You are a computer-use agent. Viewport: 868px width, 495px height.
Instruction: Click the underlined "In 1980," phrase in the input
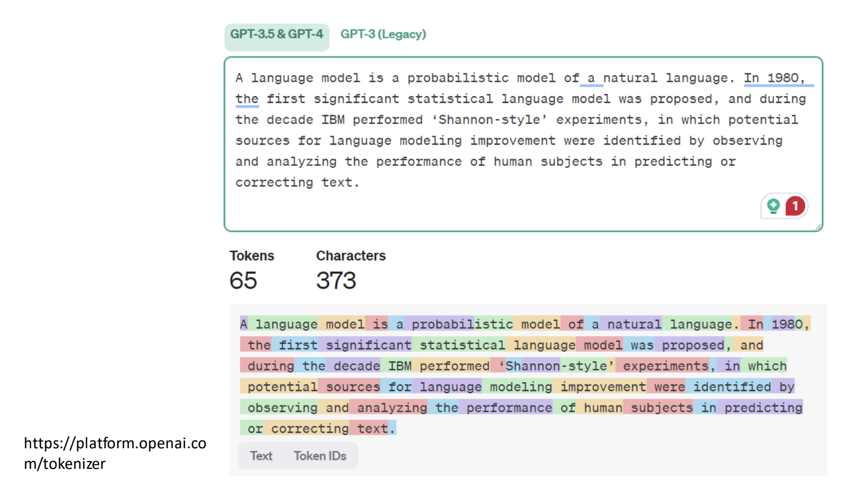(x=774, y=78)
